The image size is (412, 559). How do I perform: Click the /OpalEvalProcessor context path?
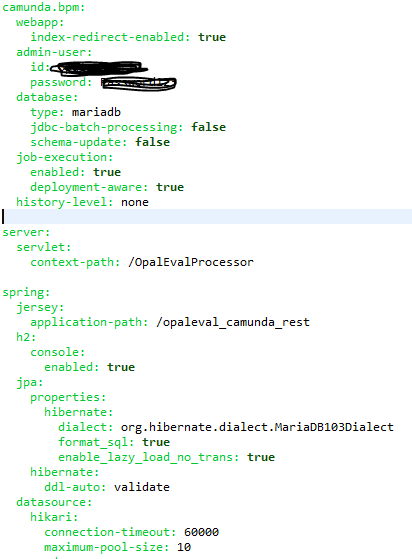tap(191, 262)
